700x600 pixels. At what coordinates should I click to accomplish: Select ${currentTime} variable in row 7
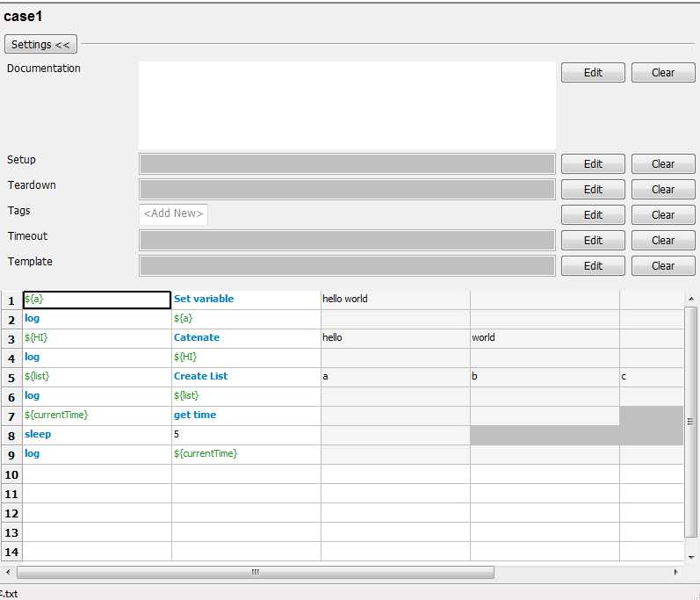pos(97,416)
